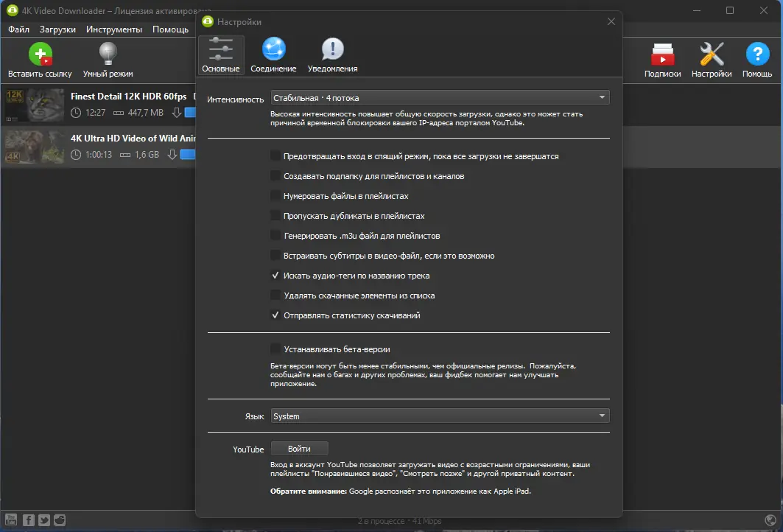
Task: Check Пропускать дубликаты в плейлистах
Action: pos(275,216)
